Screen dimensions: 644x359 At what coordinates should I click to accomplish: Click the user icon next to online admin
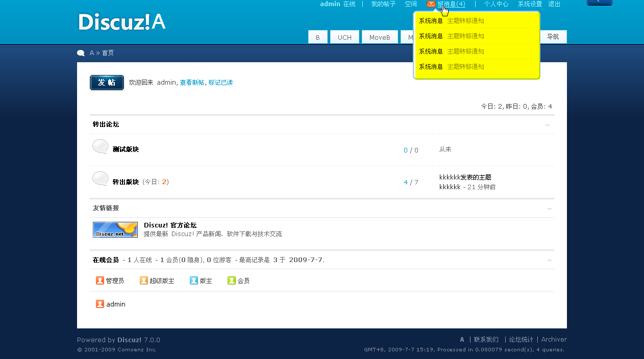(100, 304)
